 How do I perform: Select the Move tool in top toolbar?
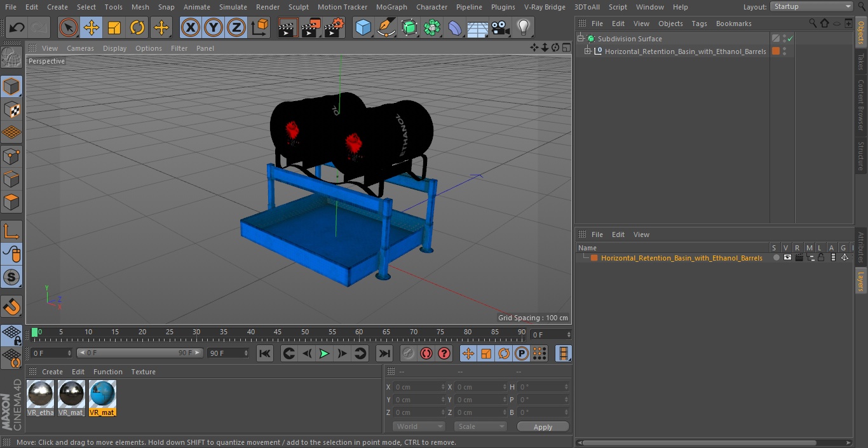[92, 28]
